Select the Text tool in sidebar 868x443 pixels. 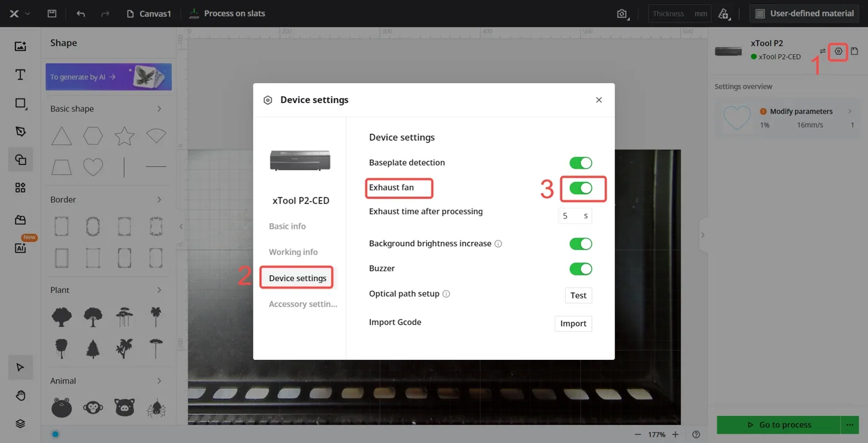20,74
